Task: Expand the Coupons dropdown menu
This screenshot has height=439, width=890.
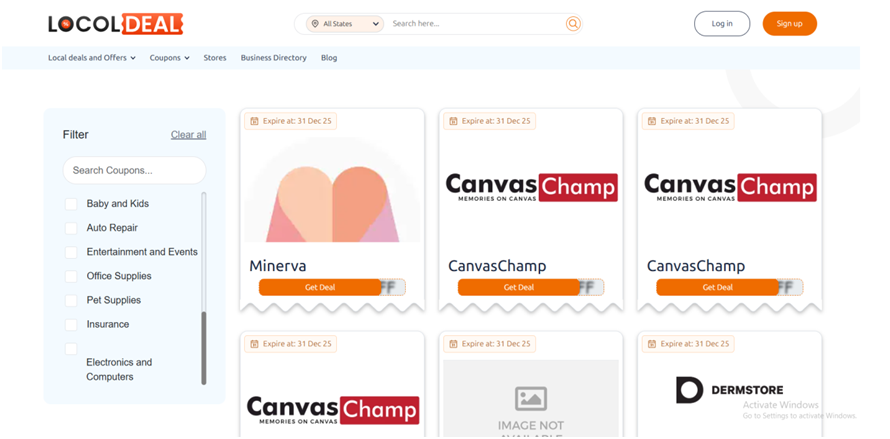Action: (x=169, y=58)
